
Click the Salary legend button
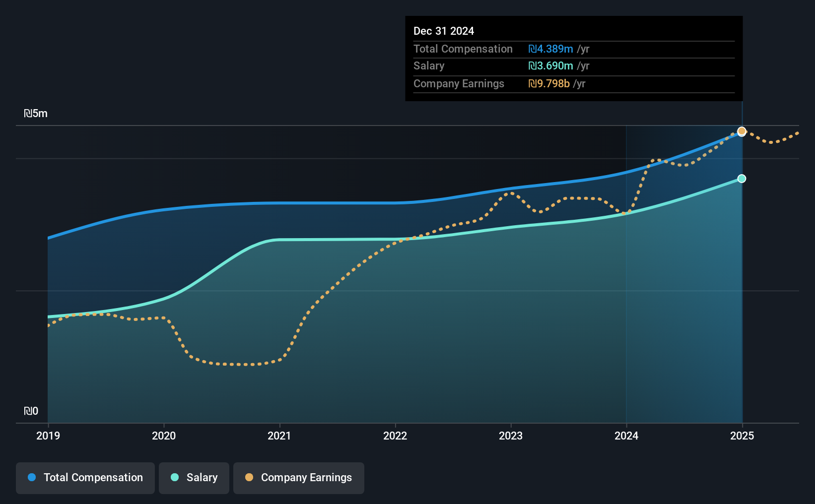coord(194,478)
